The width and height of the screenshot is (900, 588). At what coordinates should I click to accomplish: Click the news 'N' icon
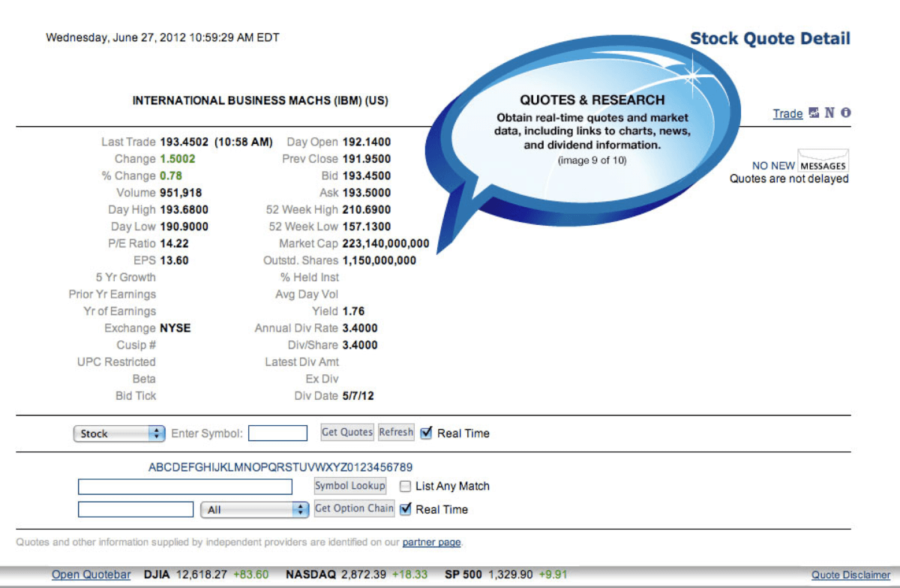(829, 113)
